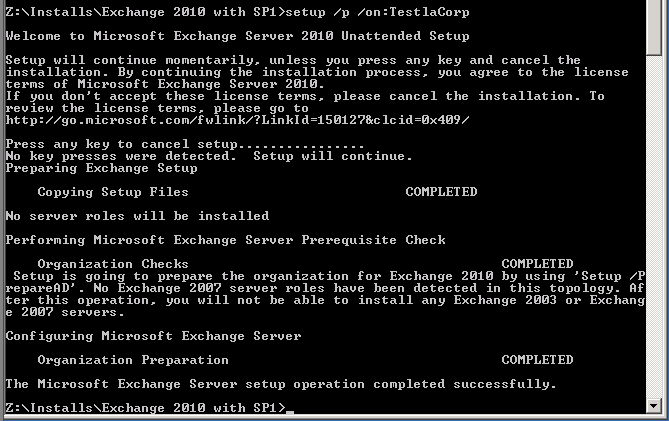Click the 'setup operation completed successfully' message
Viewport: 669px width, 421px height.
(281, 384)
